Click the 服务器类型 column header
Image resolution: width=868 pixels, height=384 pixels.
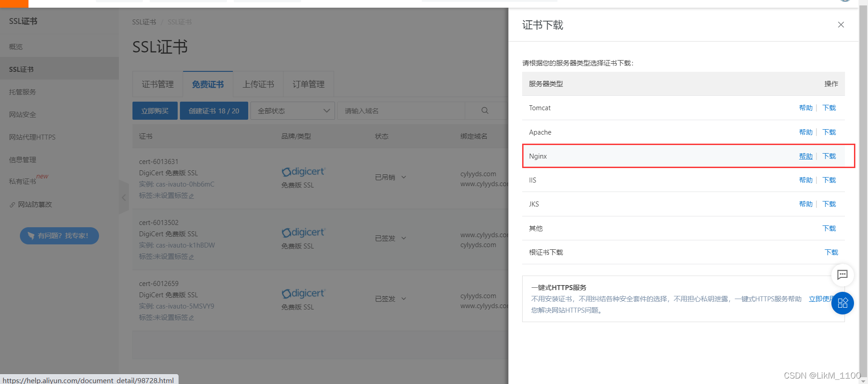[x=546, y=84]
